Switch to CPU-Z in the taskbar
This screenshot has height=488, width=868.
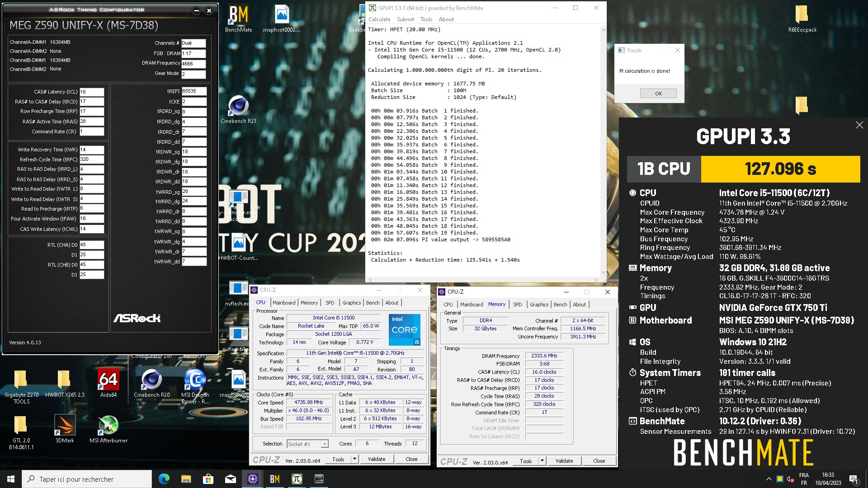pos(252,479)
